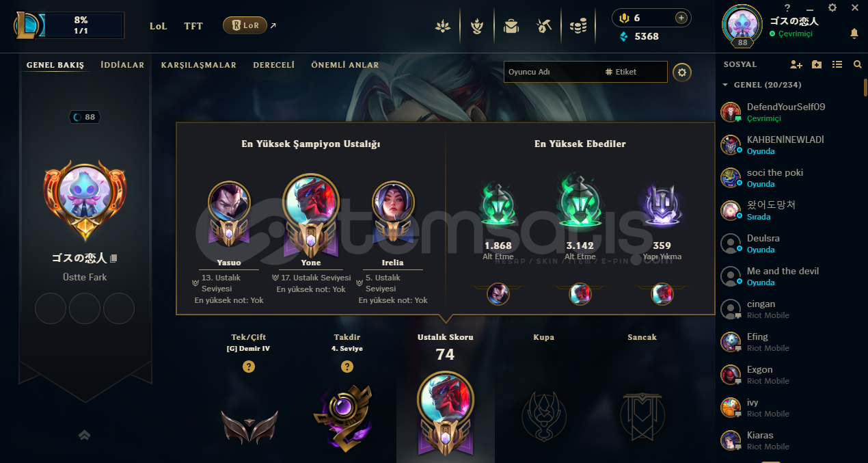Screen dimensions: 868x463
Task: Open the friend list view options icon
Action: click(837, 64)
